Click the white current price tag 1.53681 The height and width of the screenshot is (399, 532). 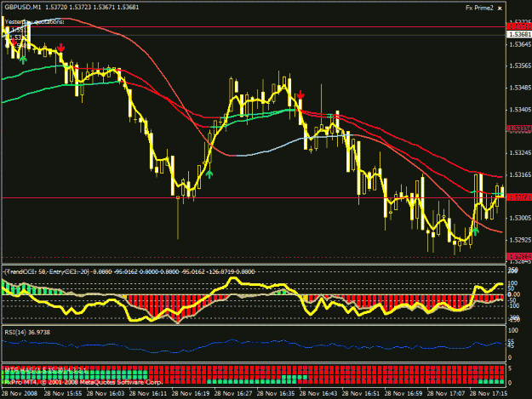518,35
